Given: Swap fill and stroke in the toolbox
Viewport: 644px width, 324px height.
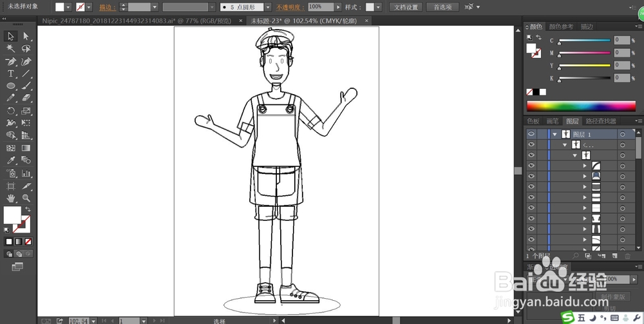Looking at the screenshot, I should coord(28,209).
